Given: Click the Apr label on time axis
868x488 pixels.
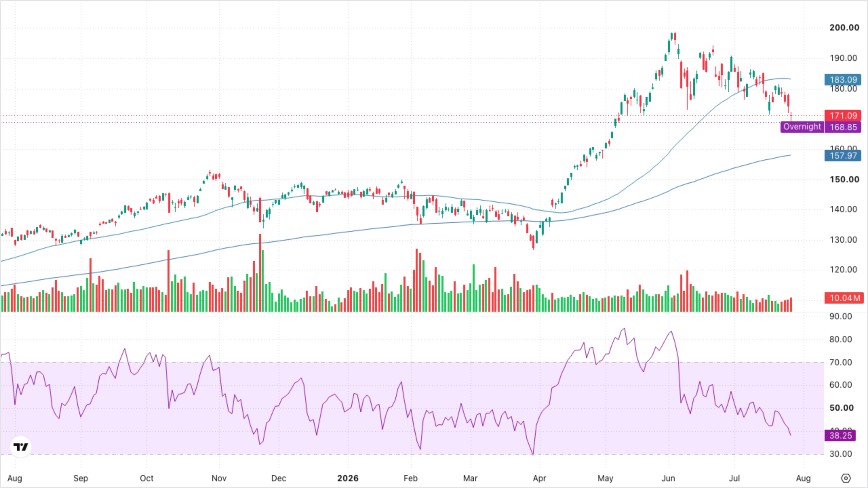Looking at the screenshot, I should (539, 478).
